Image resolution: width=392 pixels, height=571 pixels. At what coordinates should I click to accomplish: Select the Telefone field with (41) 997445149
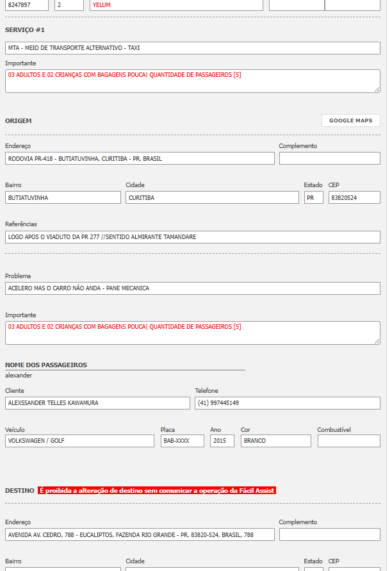pyautogui.click(x=287, y=403)
